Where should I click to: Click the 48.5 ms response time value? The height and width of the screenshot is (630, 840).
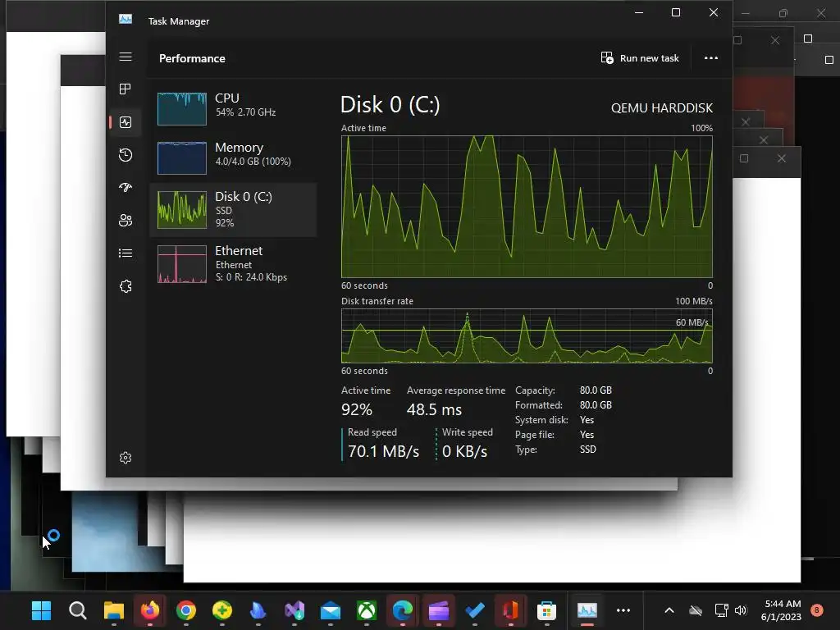pos(434,410)
